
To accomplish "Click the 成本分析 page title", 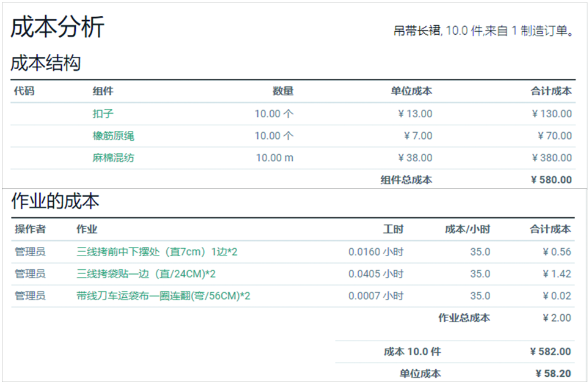I will pyautogui.click(x=57, y=27).
